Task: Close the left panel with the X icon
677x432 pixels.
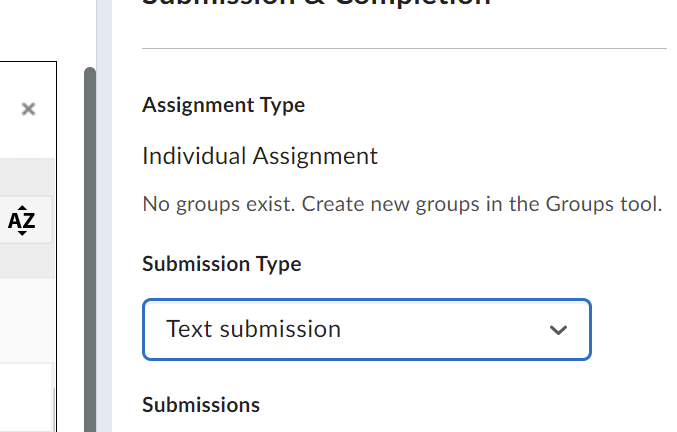Action: click(29, 109)
